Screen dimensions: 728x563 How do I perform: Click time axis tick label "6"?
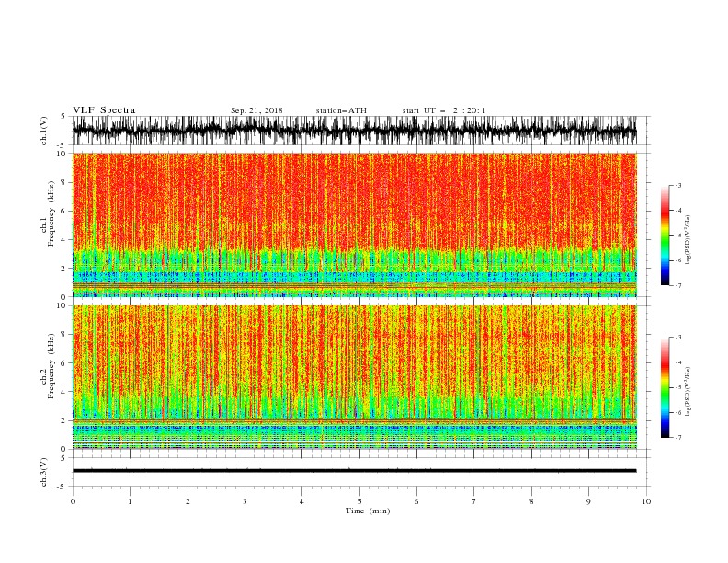tap(416, 501)
